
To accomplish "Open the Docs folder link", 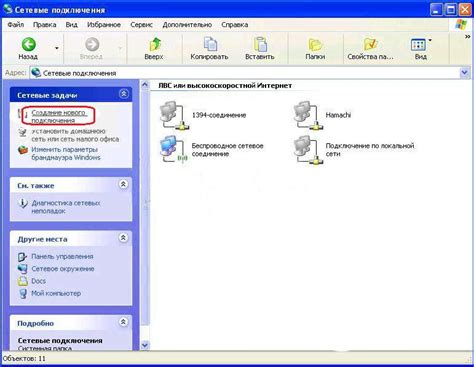I will [x=38, y=281].
